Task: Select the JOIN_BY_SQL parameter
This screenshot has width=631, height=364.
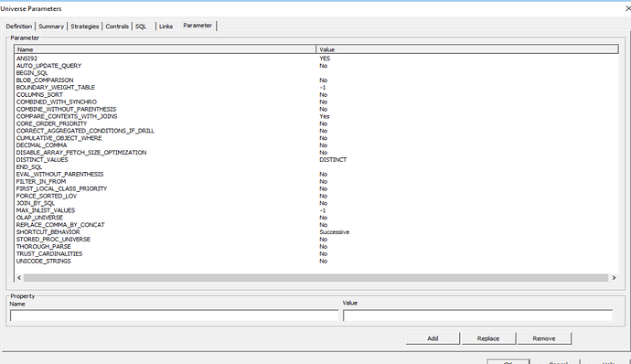Action: [x=36, y=203]
